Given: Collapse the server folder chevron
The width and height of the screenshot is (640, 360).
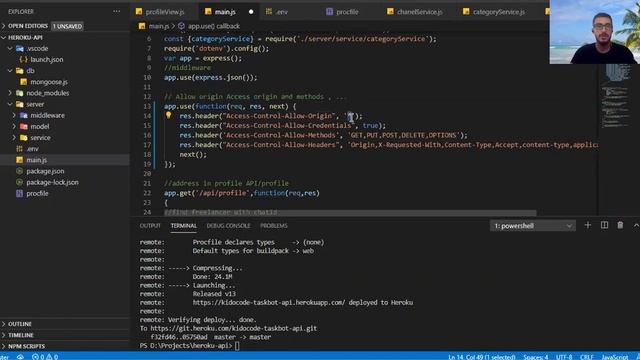Looking at the screenshot, I should click(10, 104).
